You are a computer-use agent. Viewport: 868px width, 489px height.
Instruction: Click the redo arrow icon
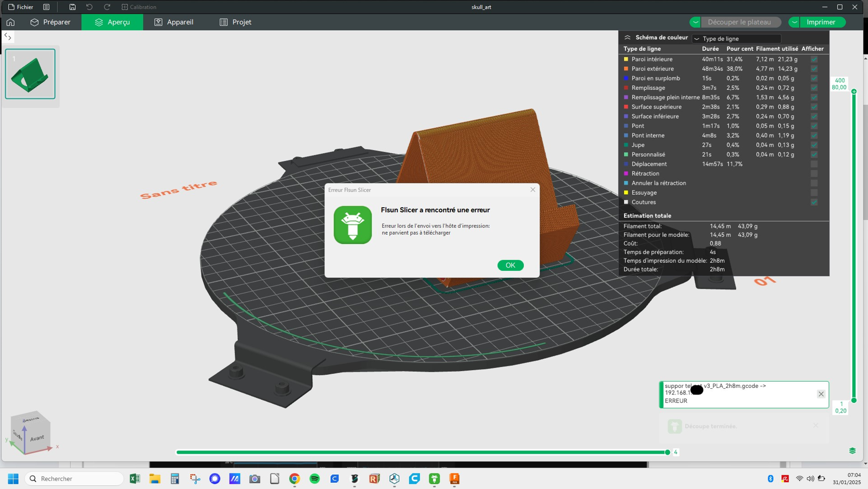click(107, 7)
